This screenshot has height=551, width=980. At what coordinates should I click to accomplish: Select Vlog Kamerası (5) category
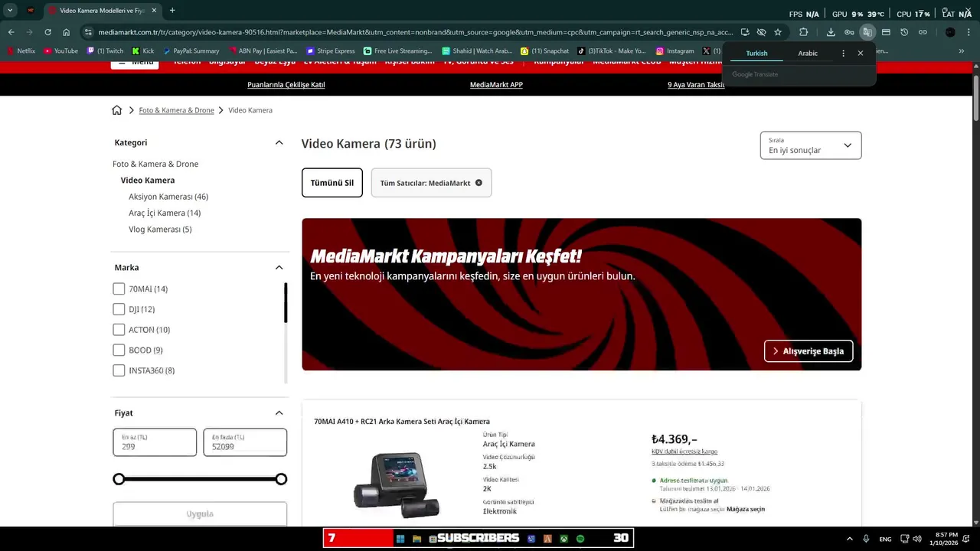pos(160,229)
